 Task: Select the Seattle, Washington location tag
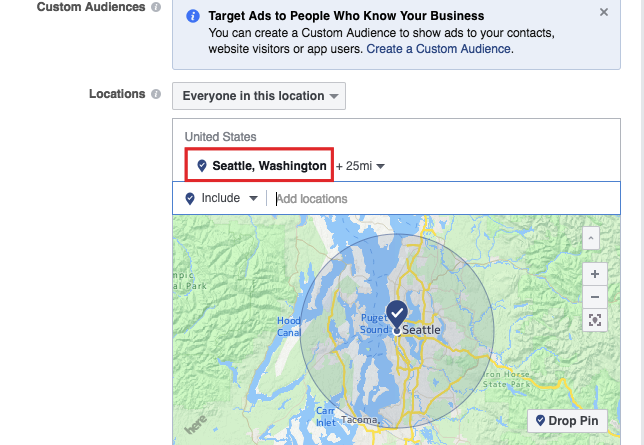click(259, 165)
